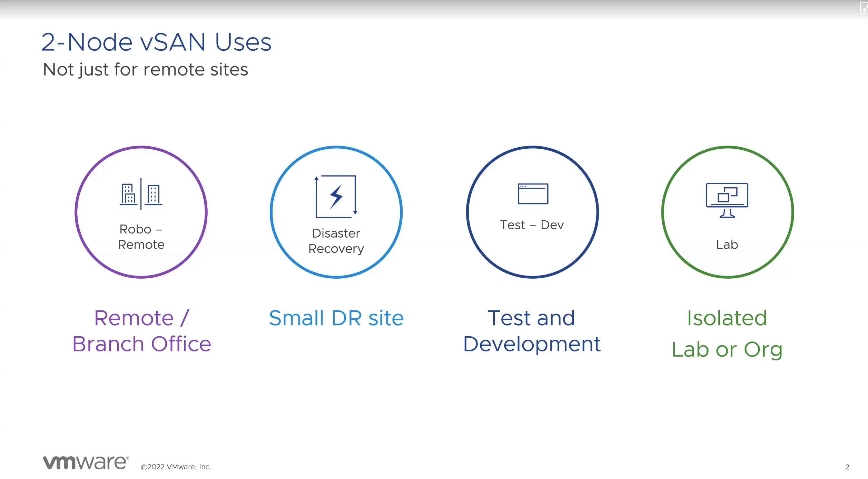The image size is (868, 479).
Task: Click the "Lab" label in green circle
Action: point(727,245)
